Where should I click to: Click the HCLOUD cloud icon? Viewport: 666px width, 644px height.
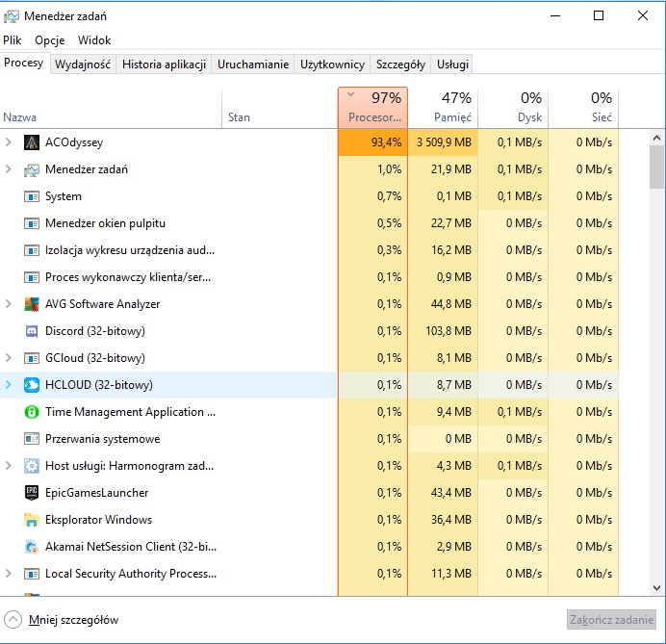32,385
